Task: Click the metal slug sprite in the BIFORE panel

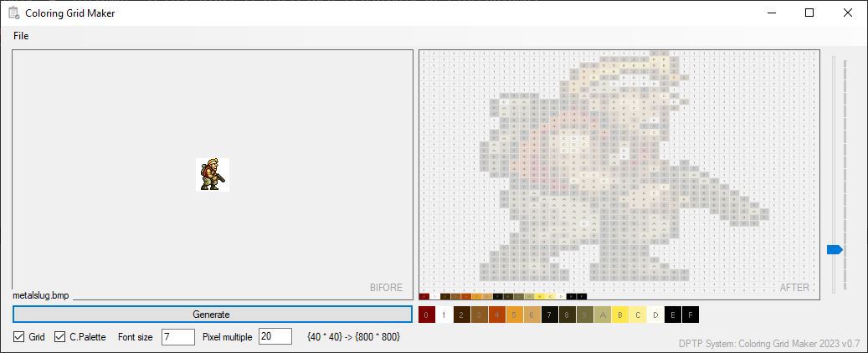Action: 213,174
